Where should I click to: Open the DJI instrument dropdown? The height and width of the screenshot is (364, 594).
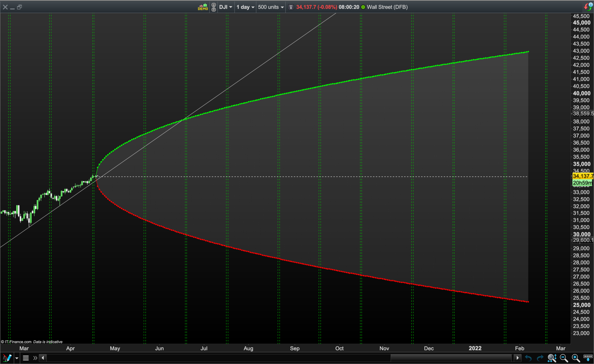226,7
